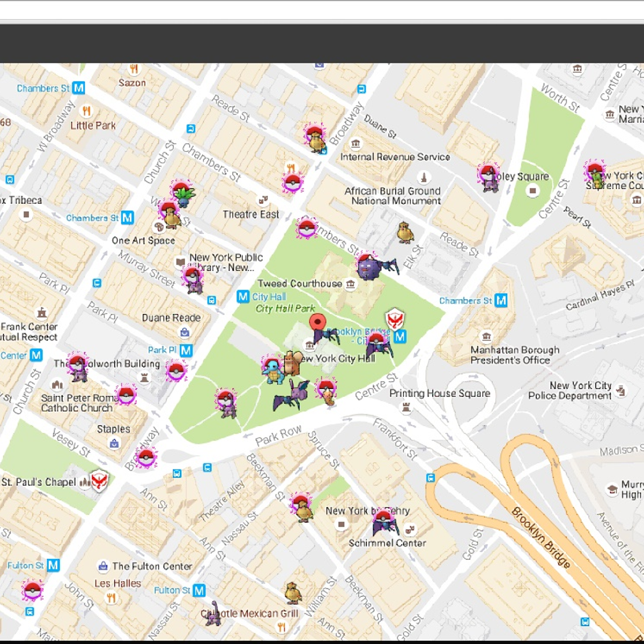Click the Manhattan Borough President's Office icon

[x=487, y=336]
